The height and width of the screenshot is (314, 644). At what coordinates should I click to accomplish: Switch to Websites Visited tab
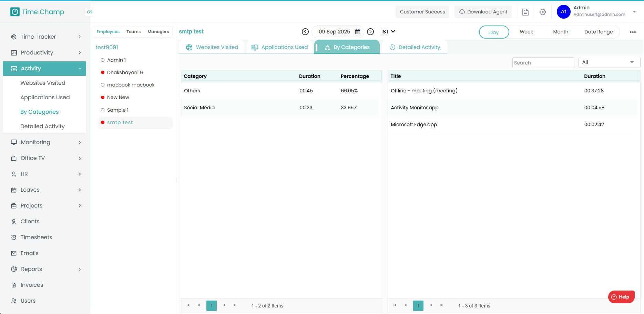click(x=212, y=47)
